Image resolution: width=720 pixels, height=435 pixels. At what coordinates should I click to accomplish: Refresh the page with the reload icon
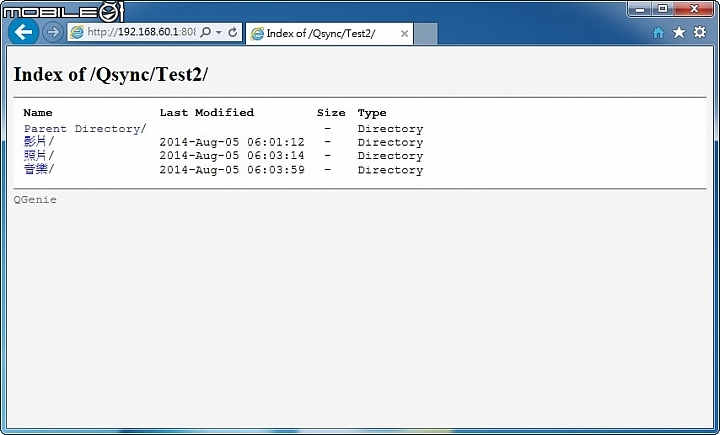233,32
